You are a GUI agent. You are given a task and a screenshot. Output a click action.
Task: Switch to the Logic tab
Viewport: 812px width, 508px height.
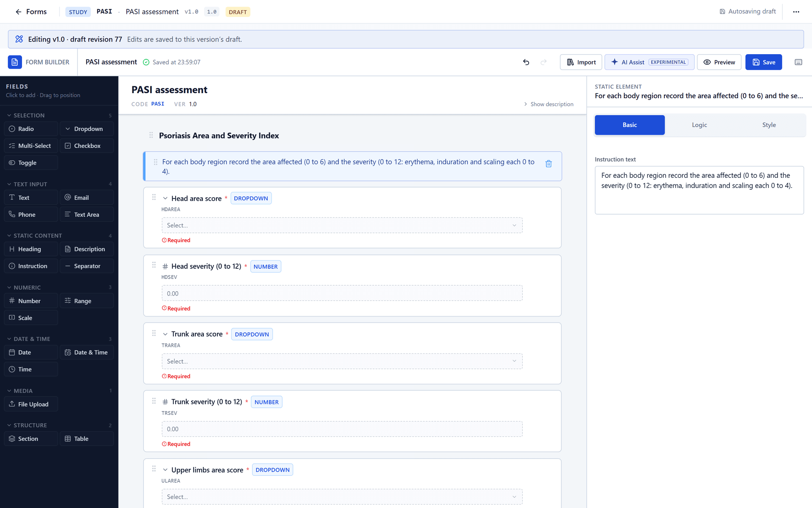click(699, 125)
